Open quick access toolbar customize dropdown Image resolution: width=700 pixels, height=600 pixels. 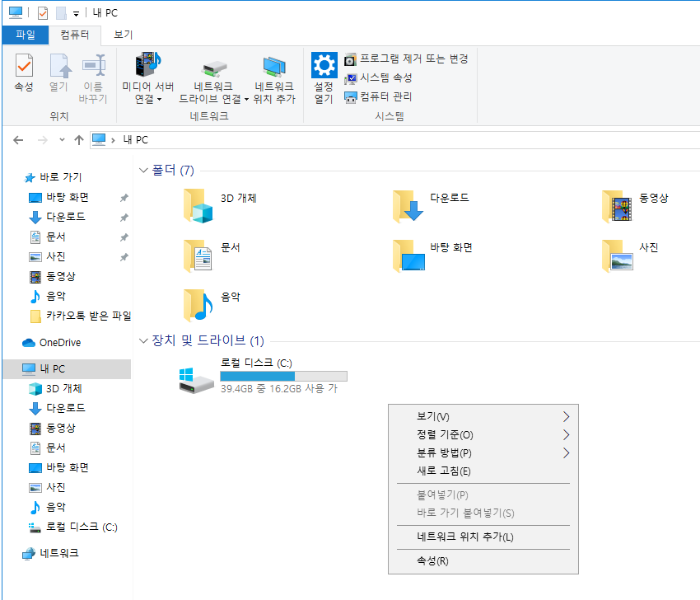77,14
